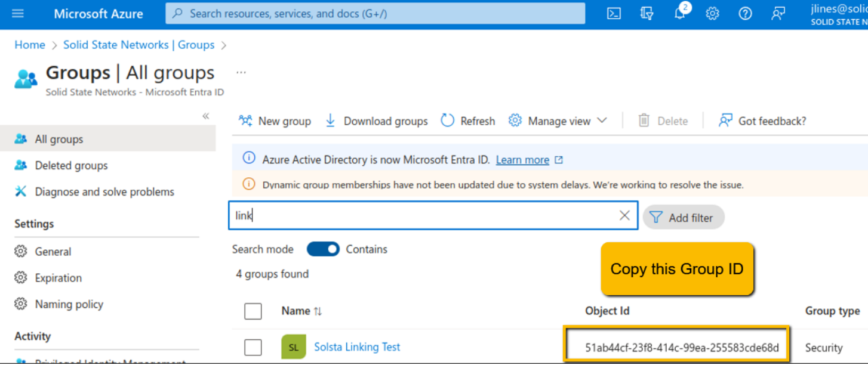868x365 pixels.
Task: Collapse the side menu with double chevron
Action: (205, 116)
